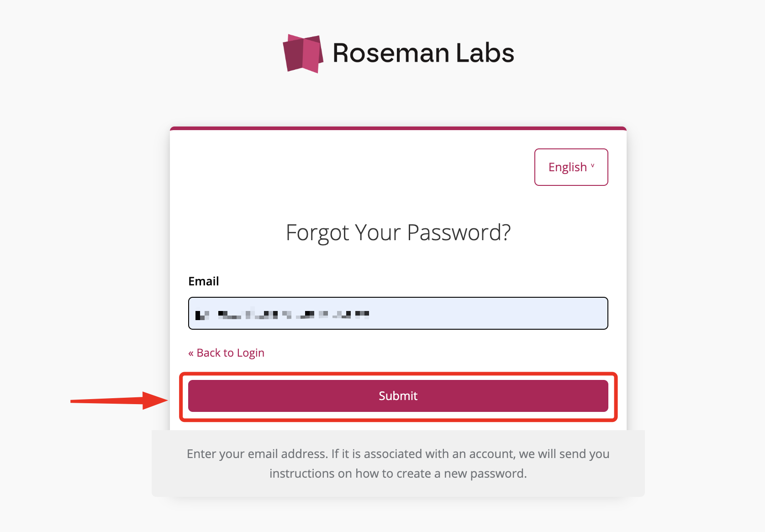This screenshot has height=532, width=765.
Task: Click the white Submit text label
Action: (398, 396)
